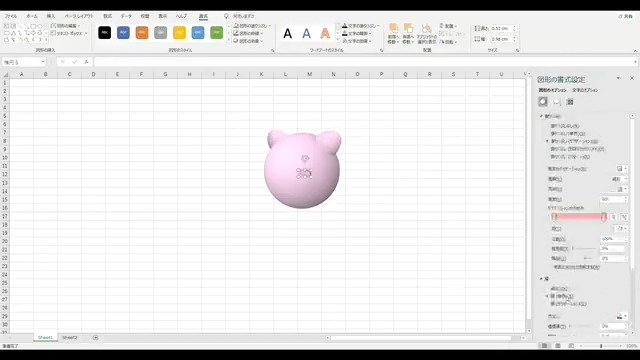
Task: Apply the yellow shape style preset
Action: [x=179, y=33]
